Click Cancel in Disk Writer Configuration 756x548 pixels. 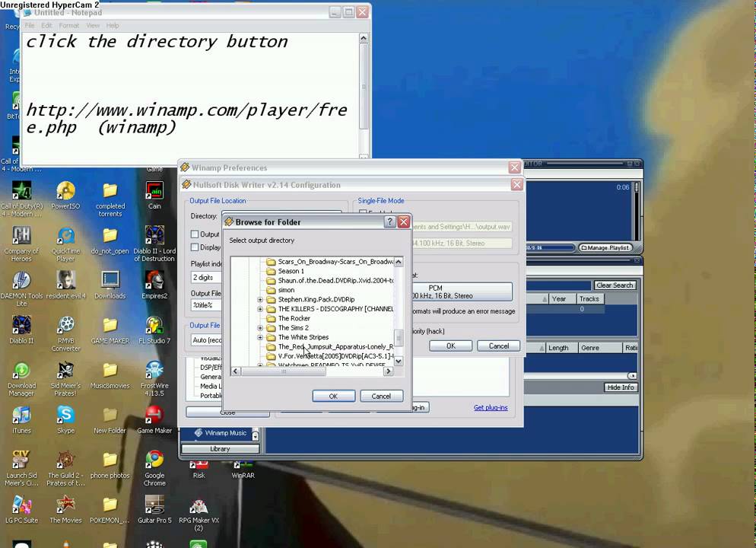click(498, 346)
